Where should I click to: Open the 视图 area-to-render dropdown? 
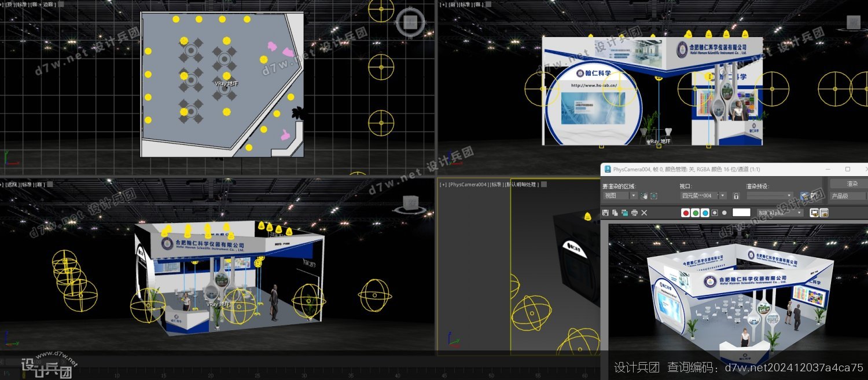(x=620, y=196)
